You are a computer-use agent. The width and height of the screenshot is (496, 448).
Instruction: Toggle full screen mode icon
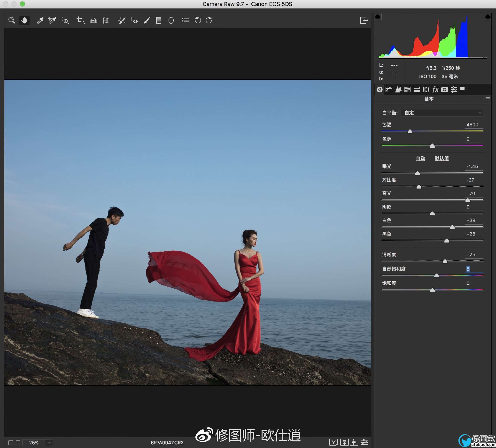pyautogui.click(x=364, y=20)
